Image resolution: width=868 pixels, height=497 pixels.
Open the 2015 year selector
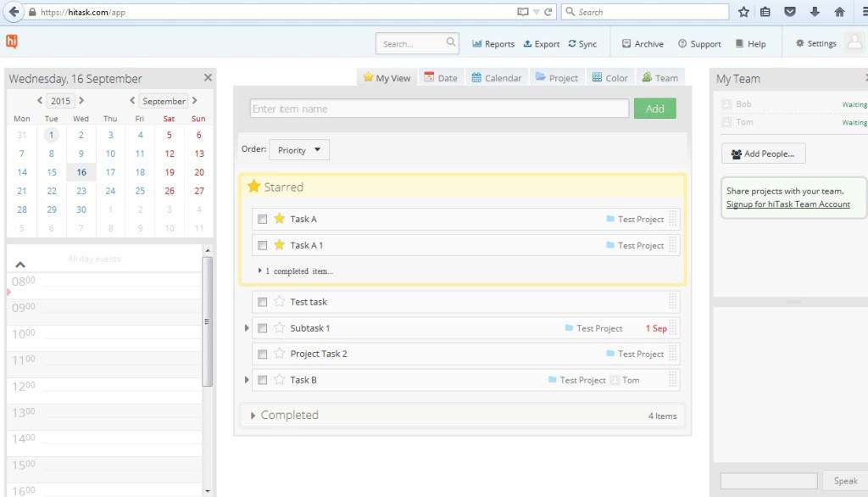pyautogui.click(x=61, y=101)
